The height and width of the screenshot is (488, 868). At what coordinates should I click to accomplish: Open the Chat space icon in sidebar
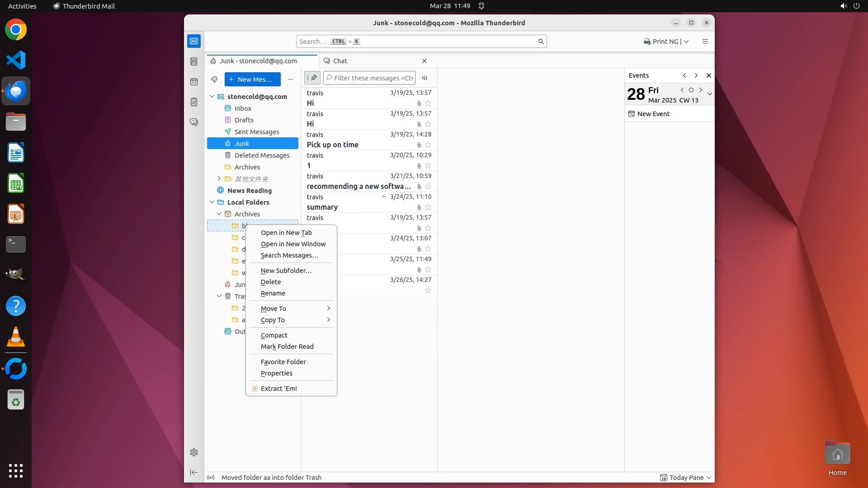pos(194,122)
